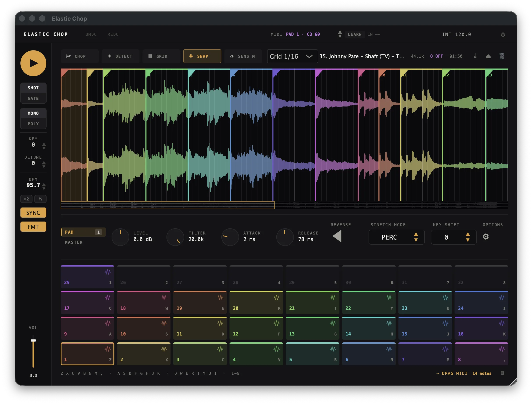
Task: Click the trash icon to delete sample
Action: click(x=501, y=56)
